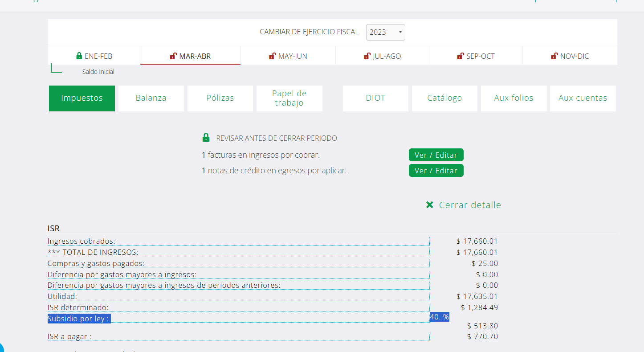This screenshot has height=352, width=644.
Task: Open the Impuestos tab
Action: tap(82, 98)
